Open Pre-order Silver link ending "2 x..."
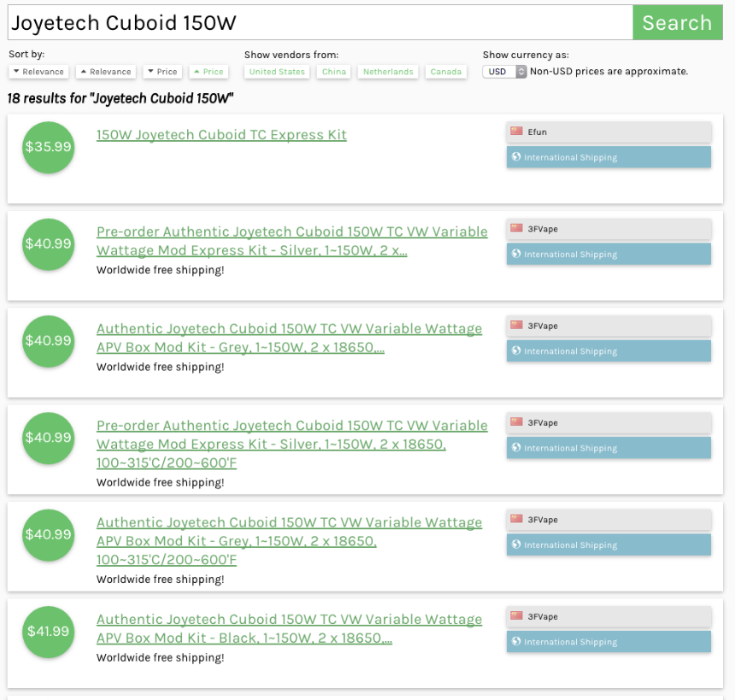735x700 pixels. (292, 241)
